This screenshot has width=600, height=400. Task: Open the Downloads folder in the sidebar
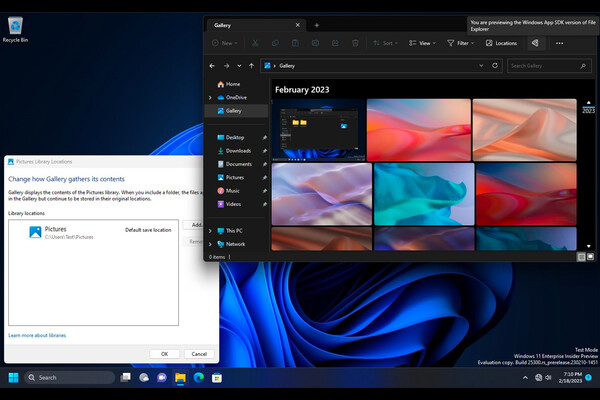click(238, 150)
